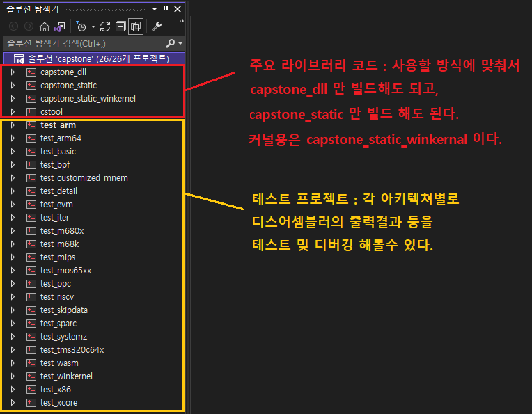This screenshot has height=414, width=532.
Task: Click the Solution Explorer panel title
Action: pos(33,9)
